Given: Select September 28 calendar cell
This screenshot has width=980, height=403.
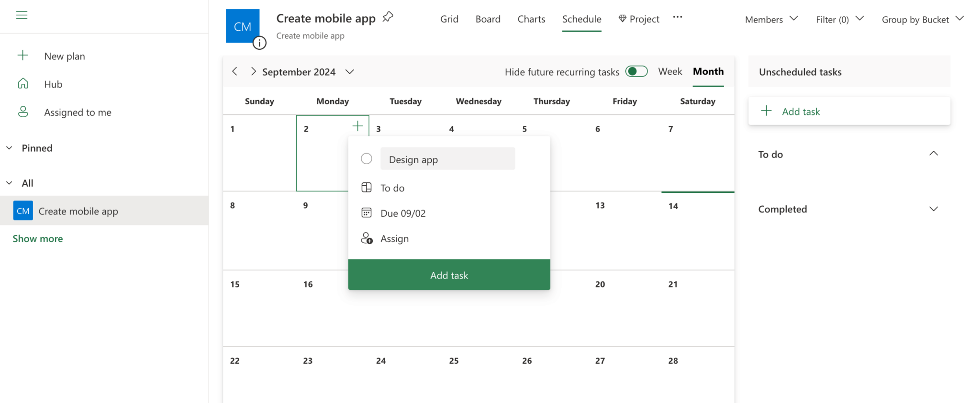Looking at the screenshot, I should pos(698,375).
